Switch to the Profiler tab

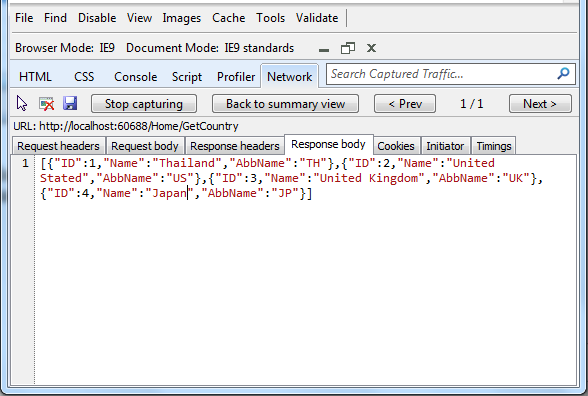(x=236, y=77)
